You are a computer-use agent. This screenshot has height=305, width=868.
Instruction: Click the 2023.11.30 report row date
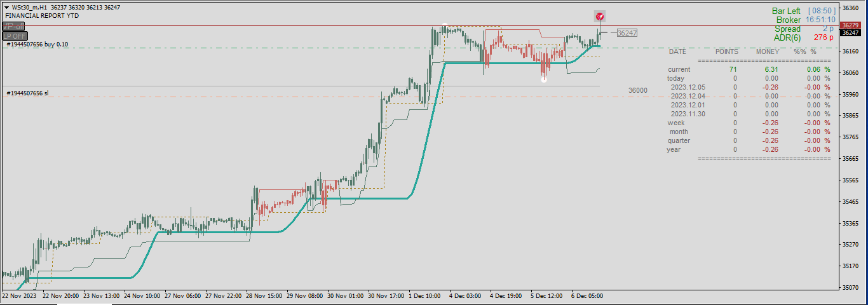coord(688,114)
